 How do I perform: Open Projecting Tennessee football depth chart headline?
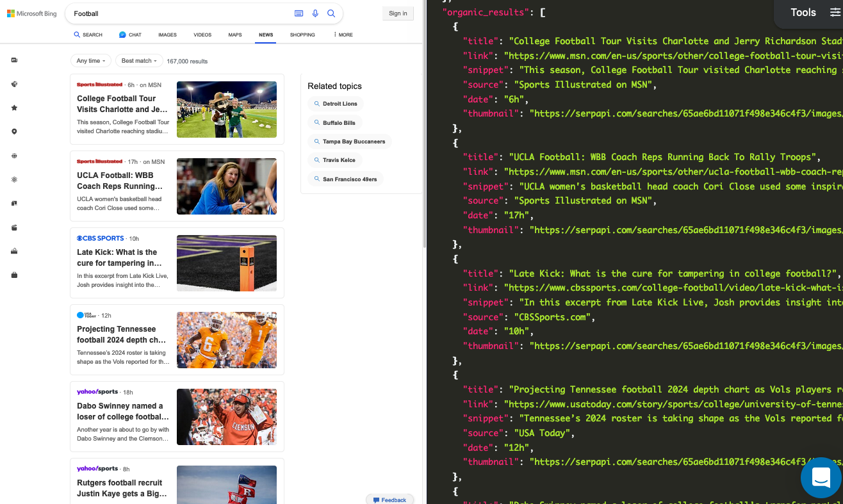pyautogui.click(x=122, y=334)
